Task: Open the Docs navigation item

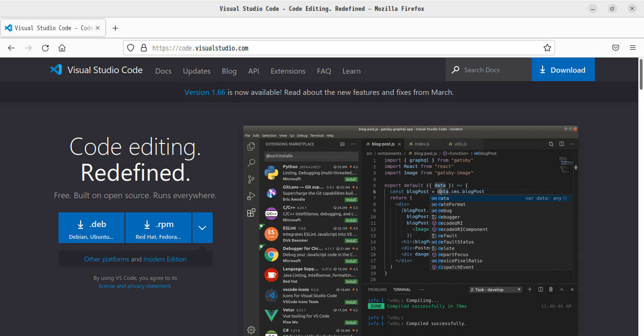Action: 164,71
